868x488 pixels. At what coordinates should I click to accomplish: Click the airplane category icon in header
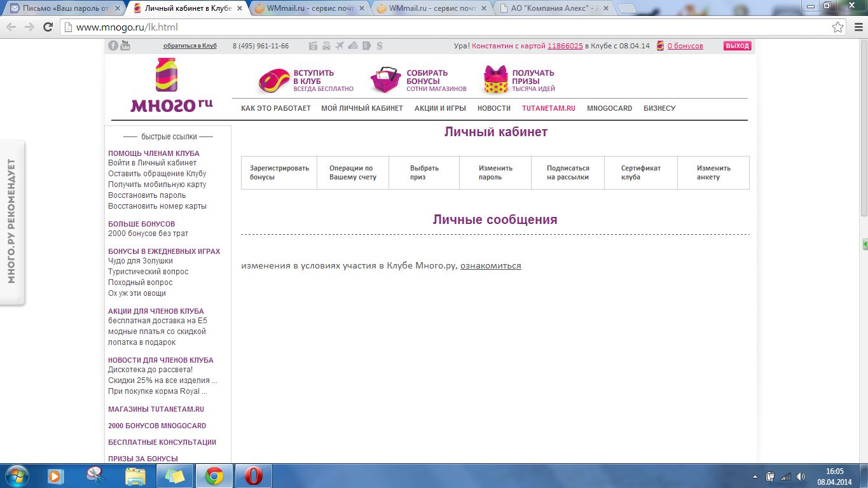[x=340, y=46]
